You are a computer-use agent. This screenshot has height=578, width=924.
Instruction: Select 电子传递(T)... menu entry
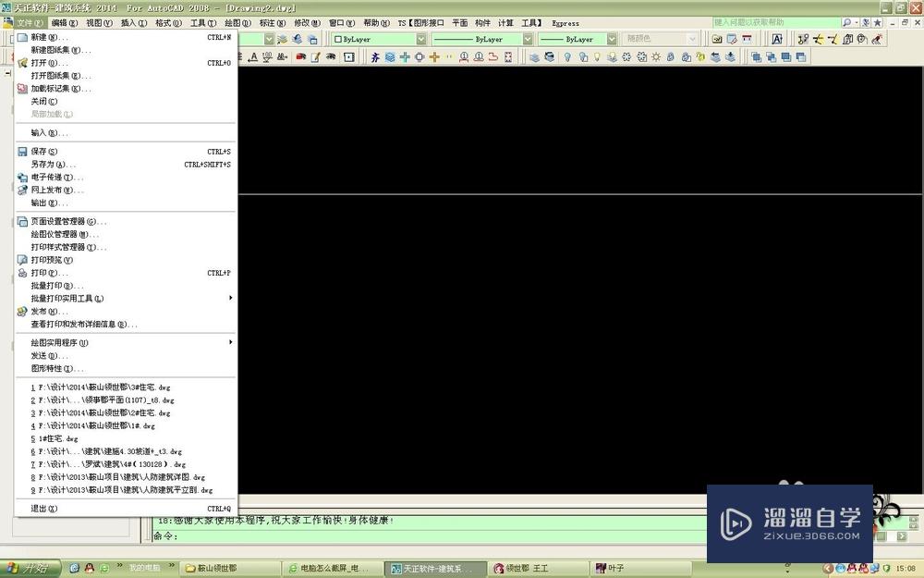pos(126,177)
